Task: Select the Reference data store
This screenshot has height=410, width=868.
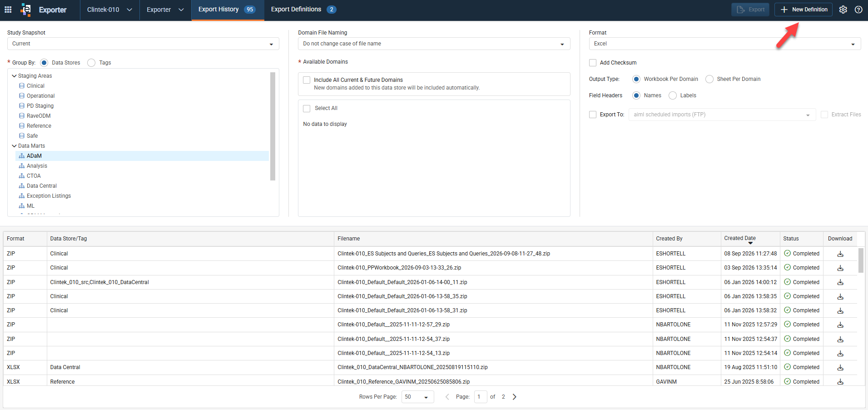Action: point(39,126)
